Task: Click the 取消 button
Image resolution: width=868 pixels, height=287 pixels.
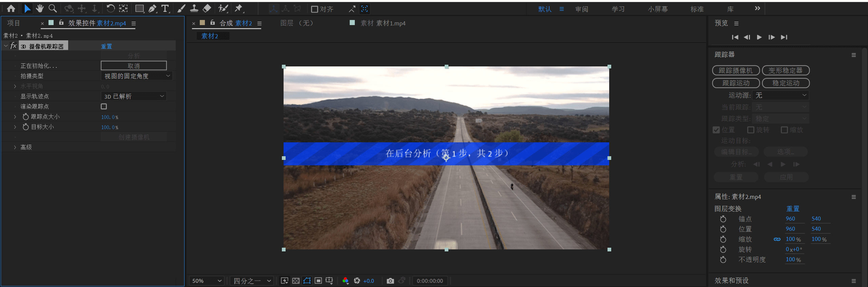Action: pyautogui.click(x=134, y=66)
